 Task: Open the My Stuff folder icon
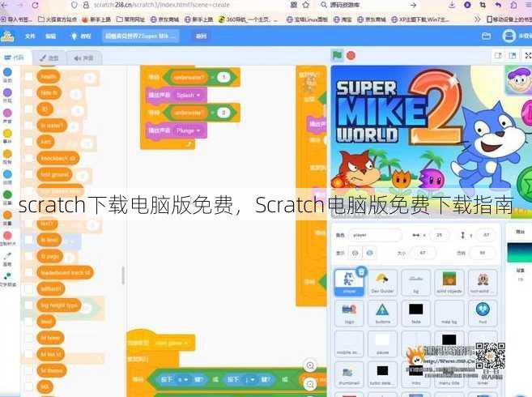tap(486, 36)
